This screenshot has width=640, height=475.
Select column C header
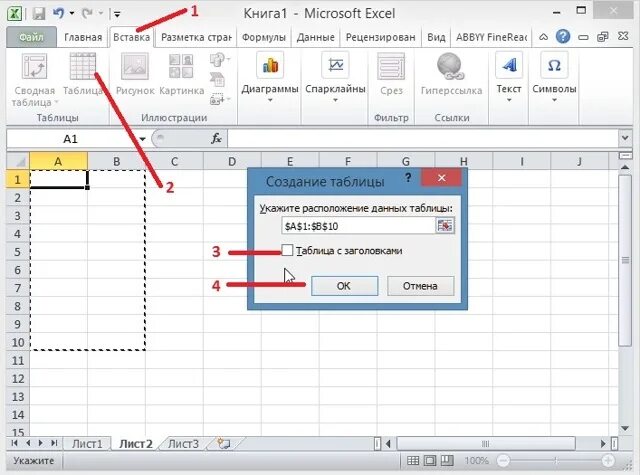[x=174, y=162]
